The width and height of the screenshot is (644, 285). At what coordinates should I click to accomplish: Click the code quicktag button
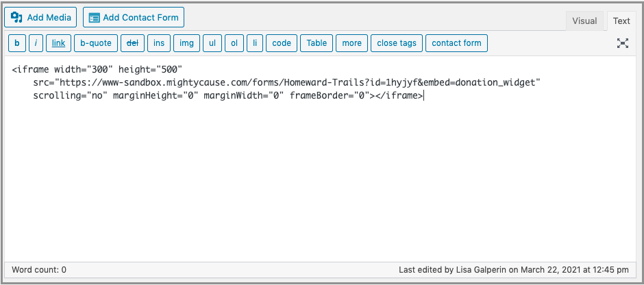click(282, 43)
